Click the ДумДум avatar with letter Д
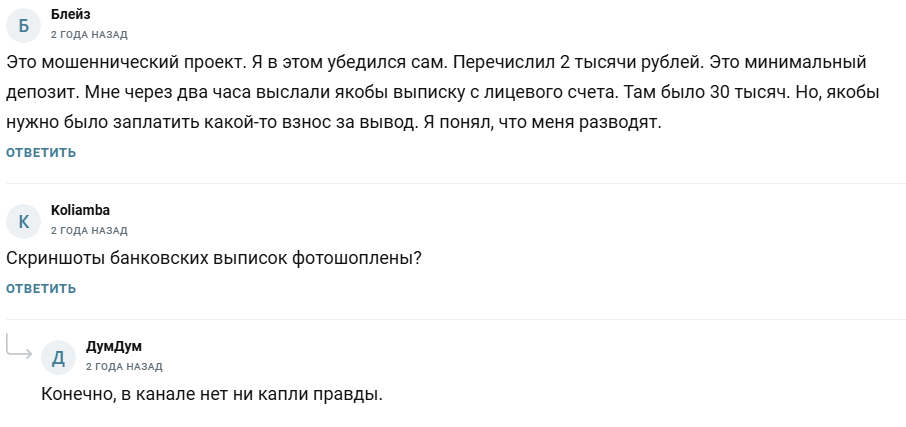The image size is (906, 427). pyautogui.click(x=59, y=357)
